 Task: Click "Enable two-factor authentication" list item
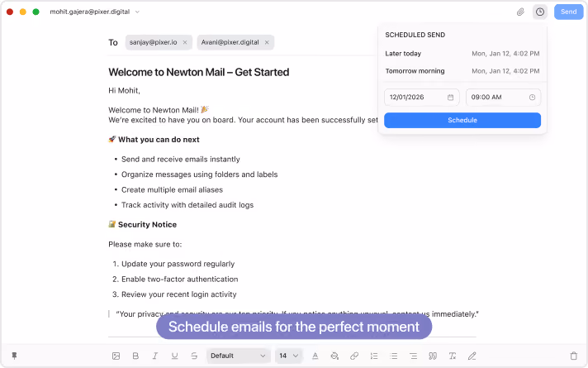[180, 280]
